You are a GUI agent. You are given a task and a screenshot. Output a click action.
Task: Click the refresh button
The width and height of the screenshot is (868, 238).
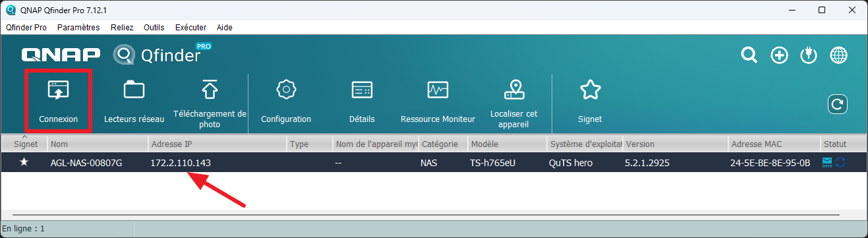(x=838, y=104)
